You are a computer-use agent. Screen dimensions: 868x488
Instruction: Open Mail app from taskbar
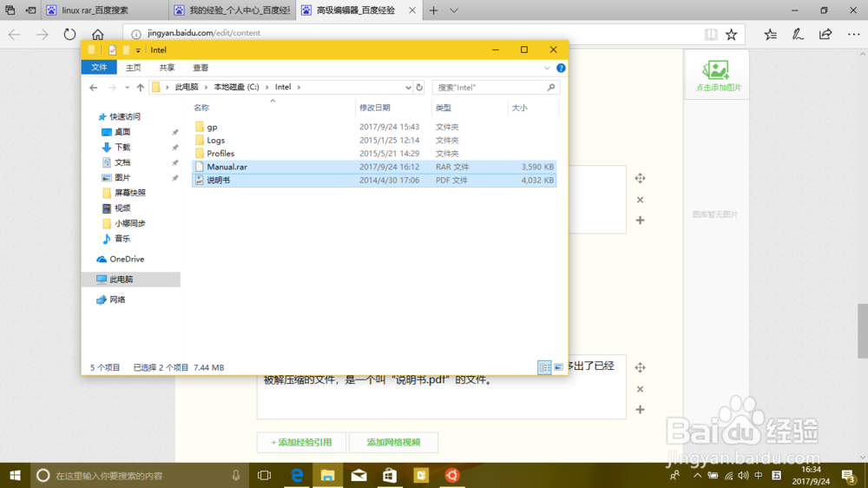tap(358, 475)
